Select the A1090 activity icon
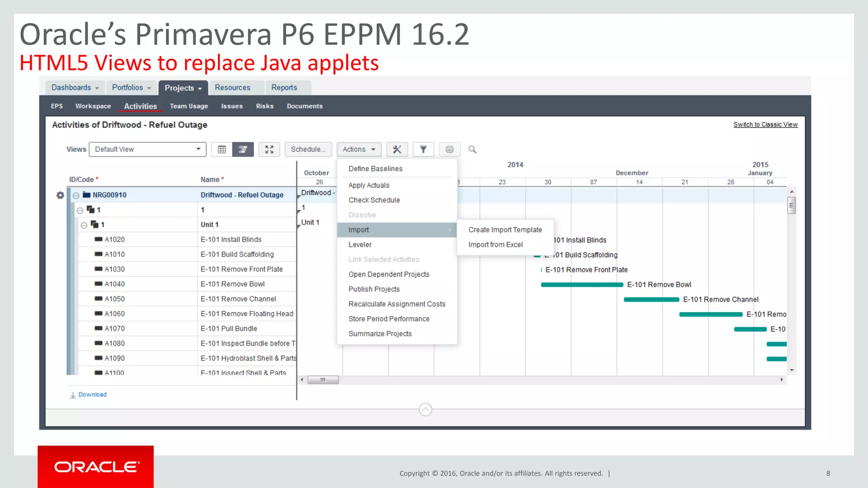Image resolution: width=868 pixels, height=488 pixels. coord(98,358)
